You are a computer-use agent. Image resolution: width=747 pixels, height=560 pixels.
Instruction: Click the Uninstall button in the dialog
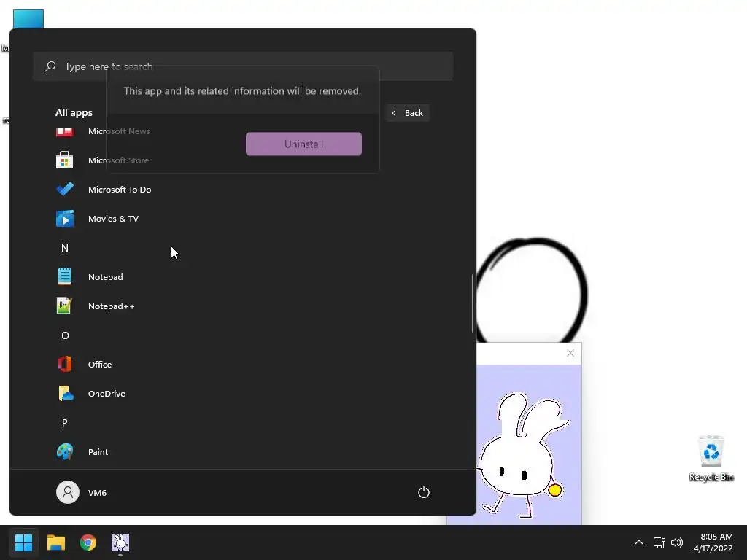pyautogui.click(x=303, y=144)
